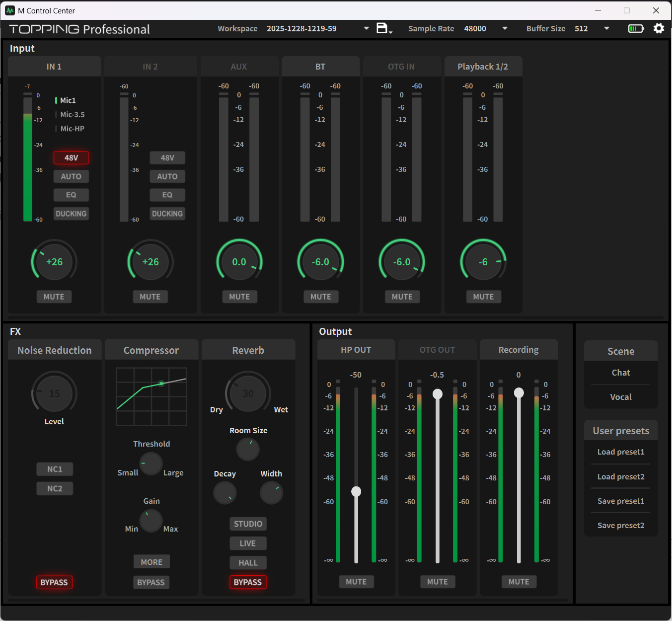
Task: Toggle 48V phantom power on IN 1
Action: [x=72, y=157]
